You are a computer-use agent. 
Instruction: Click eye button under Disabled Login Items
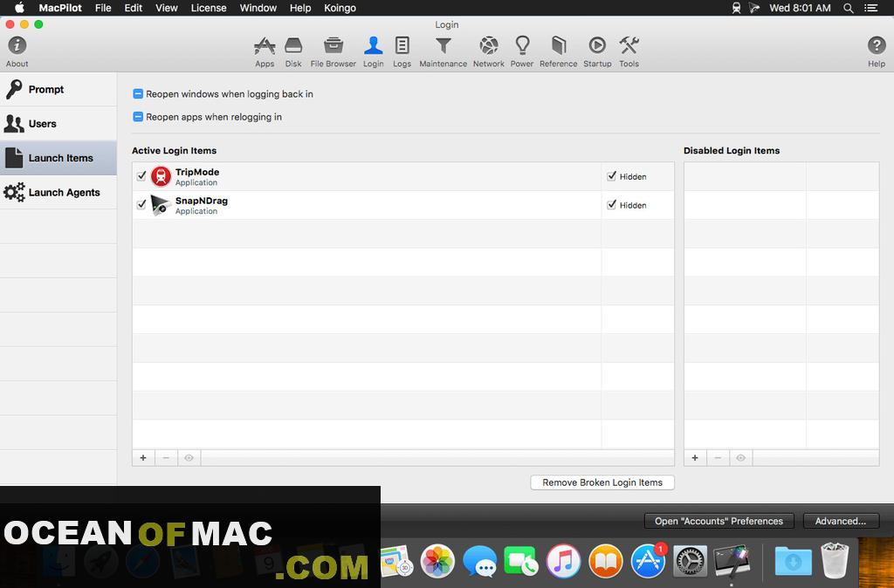click(x=740, y=457)
